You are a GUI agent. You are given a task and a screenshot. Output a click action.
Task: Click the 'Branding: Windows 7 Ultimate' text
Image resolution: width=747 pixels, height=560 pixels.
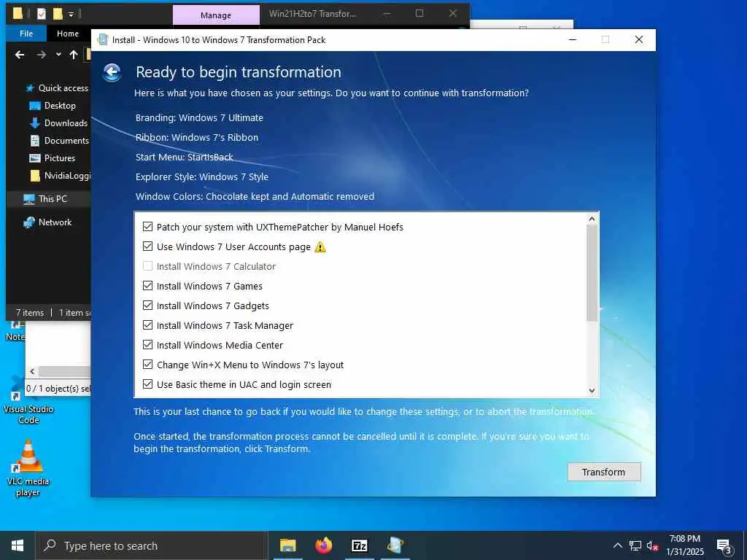point(199,117)
